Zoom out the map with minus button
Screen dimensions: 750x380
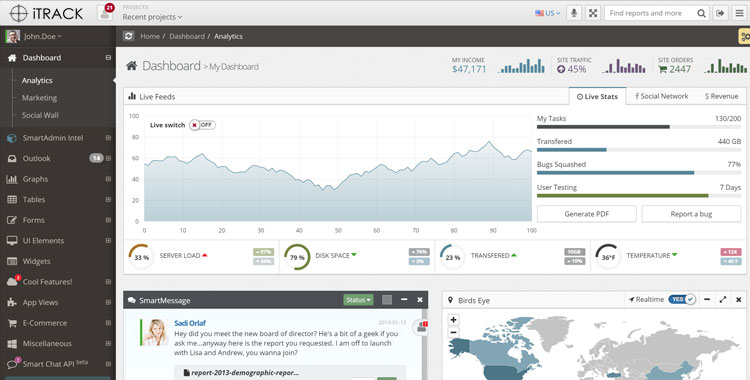453,333
